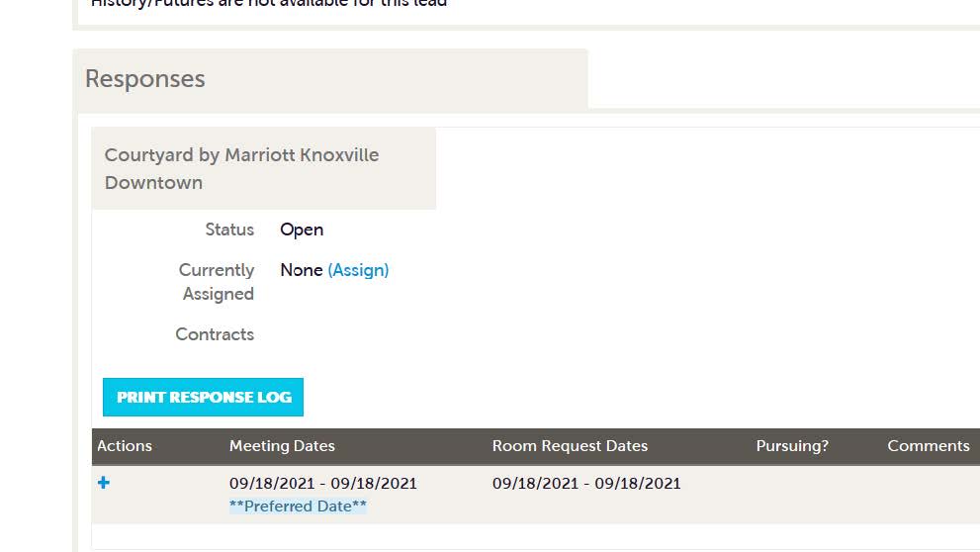Select the Meeting Dates column header

click(282, 446)
